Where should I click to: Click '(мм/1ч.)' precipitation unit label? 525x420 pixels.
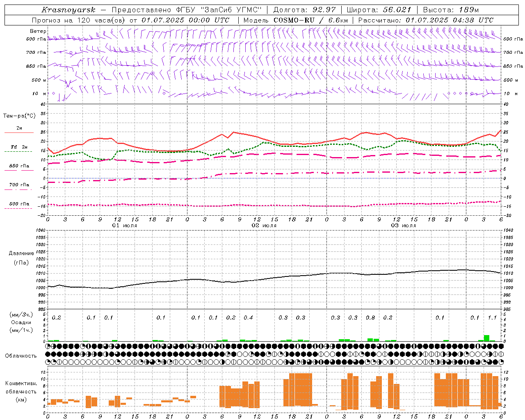21,330
